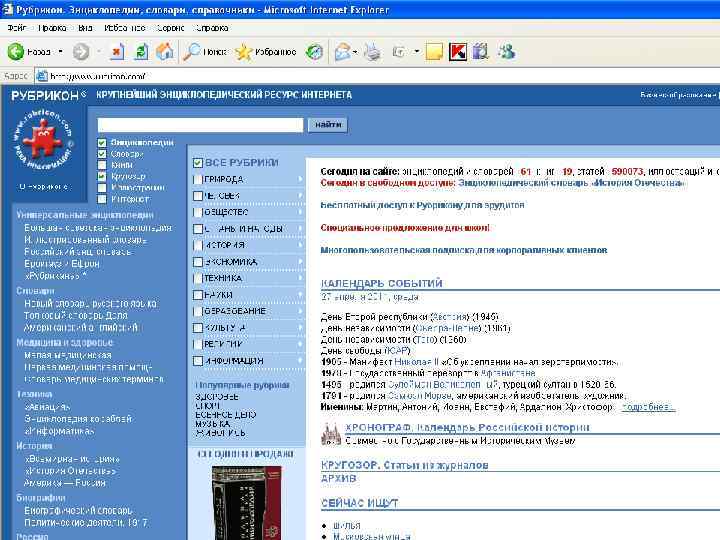Click the red Kaspersky K icon
The height and width of the screenshot is (540, 720).
[x=457, y=51]
